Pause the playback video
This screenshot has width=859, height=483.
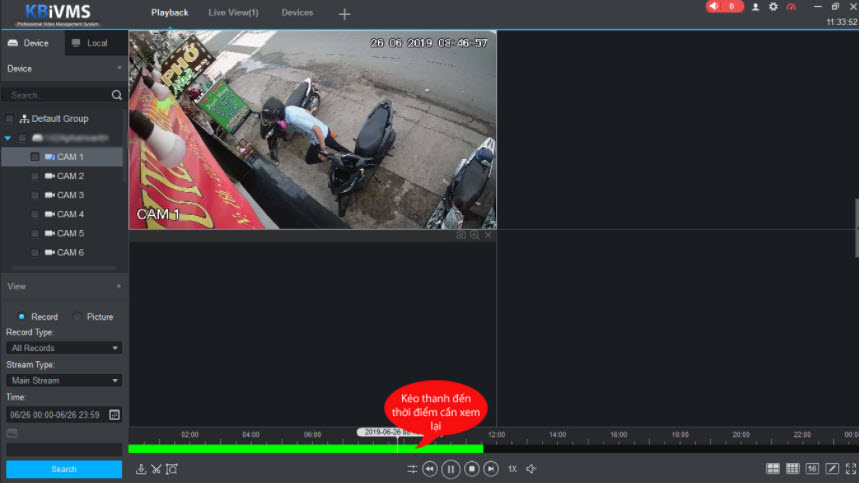point(451,469)
